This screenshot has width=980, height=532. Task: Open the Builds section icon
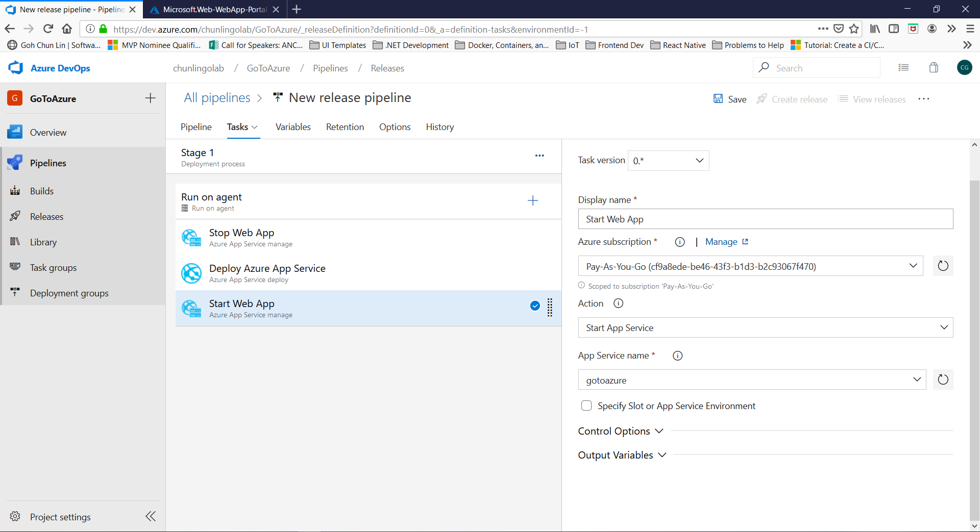15,191
